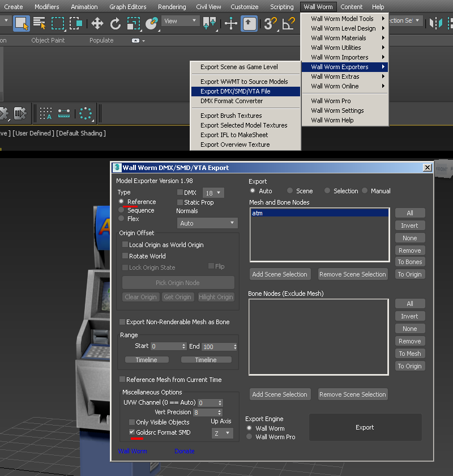Select the Sequence type radio button
453x476 pixels.
121,210
